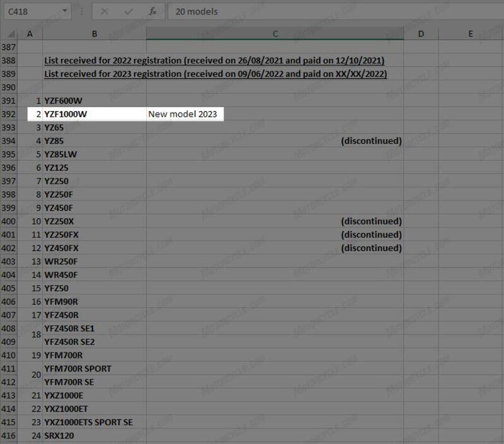Select row header 416

(9, 435)
